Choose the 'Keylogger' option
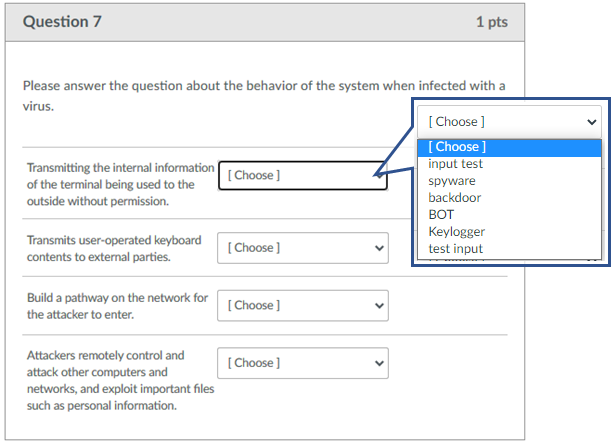The height and width of the screenshot is (444, 611). pyautogui.click(x=457, y=232)
